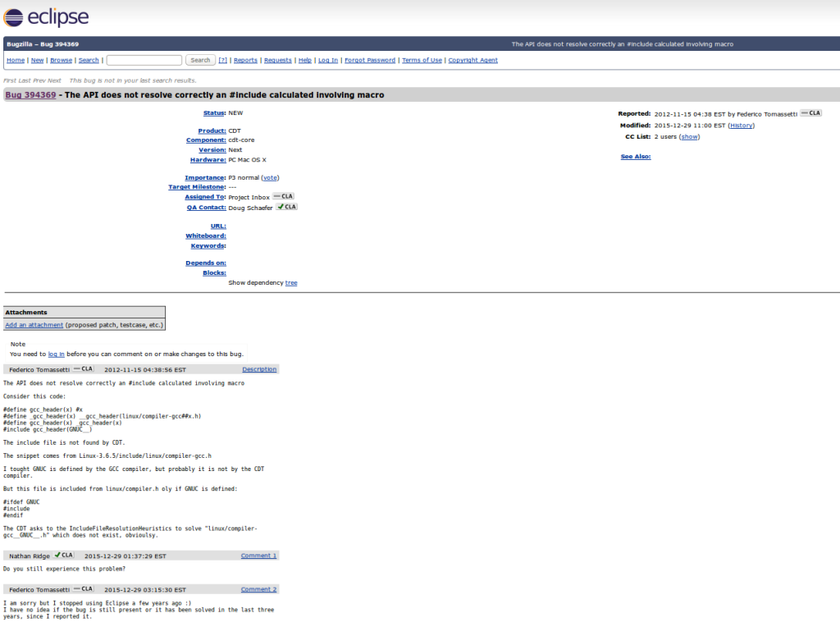The width and height of the screenshot is (840, 627).
Task: Click the 'cdt-core' component value
Action: tap(241, 140)
